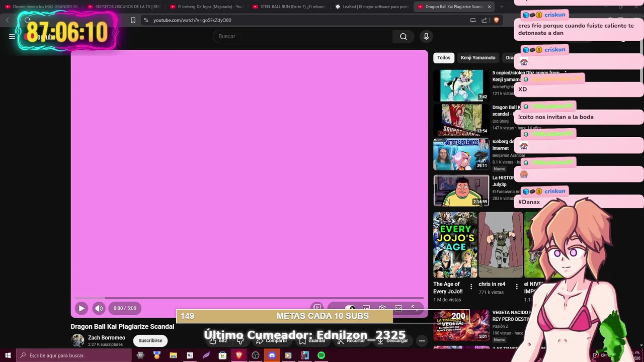The width and height of the screenshot is (644, 362).
Task: Open OBS Studio from the taskbar
Action: click(256, 355)
